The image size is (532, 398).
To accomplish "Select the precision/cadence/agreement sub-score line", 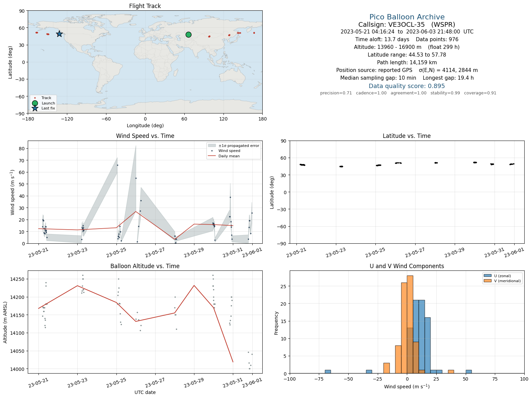I will pyautogui.click(x=408, y=93).
